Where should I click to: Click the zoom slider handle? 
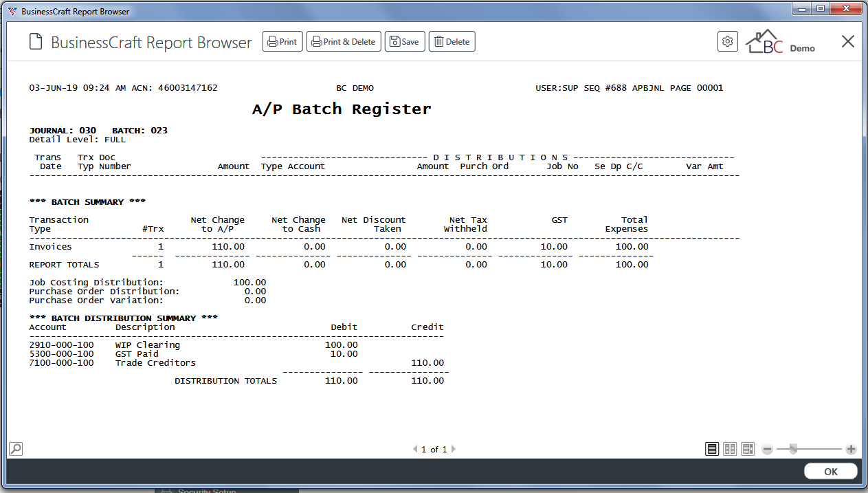coord(793,449)
